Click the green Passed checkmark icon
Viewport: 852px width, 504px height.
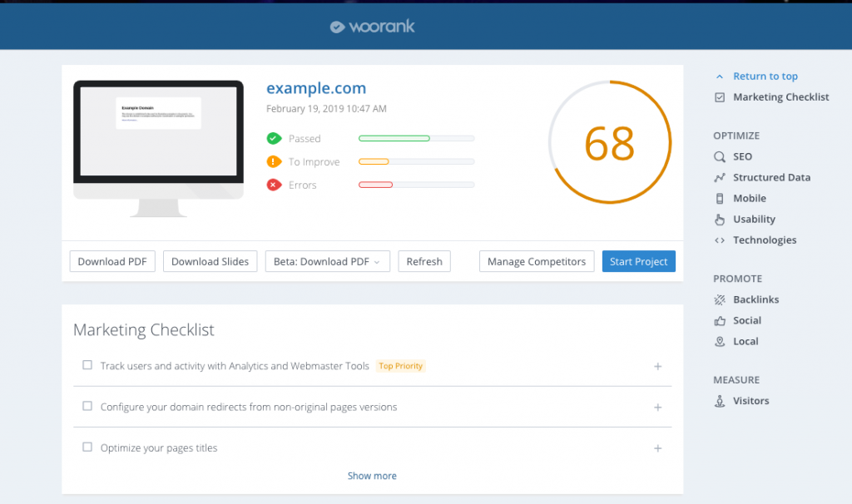[x=274, y=139]
